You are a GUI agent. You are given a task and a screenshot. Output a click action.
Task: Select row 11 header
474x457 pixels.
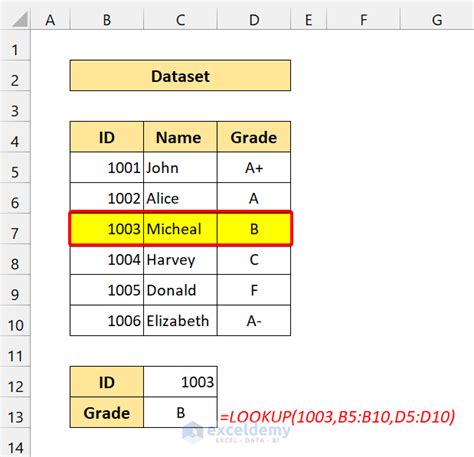pos(15,352)
